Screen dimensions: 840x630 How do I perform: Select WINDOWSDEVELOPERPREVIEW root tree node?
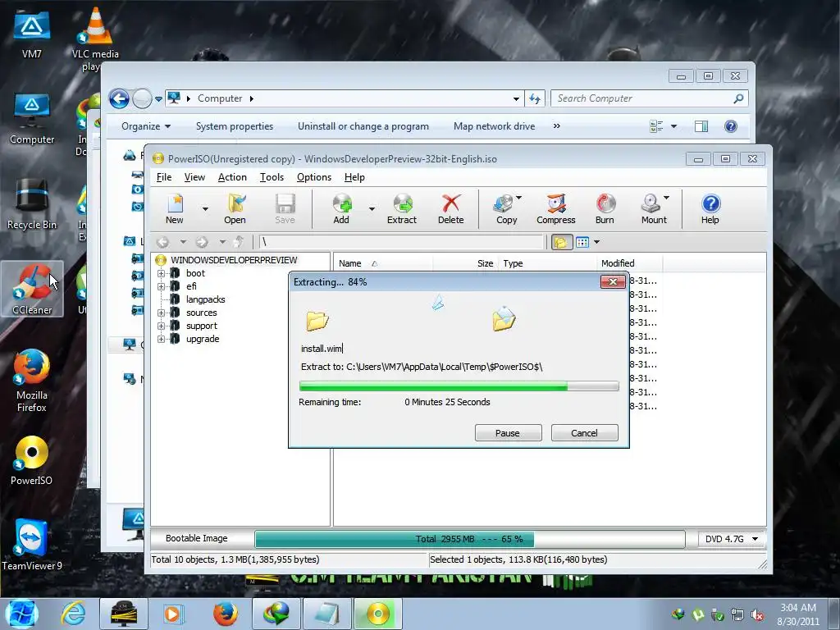[x=234, y=260]
